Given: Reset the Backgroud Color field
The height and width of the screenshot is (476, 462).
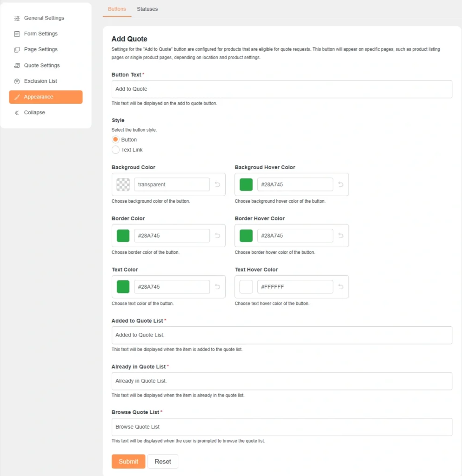Looking at the screenshot, I should [x=217, y=184].
